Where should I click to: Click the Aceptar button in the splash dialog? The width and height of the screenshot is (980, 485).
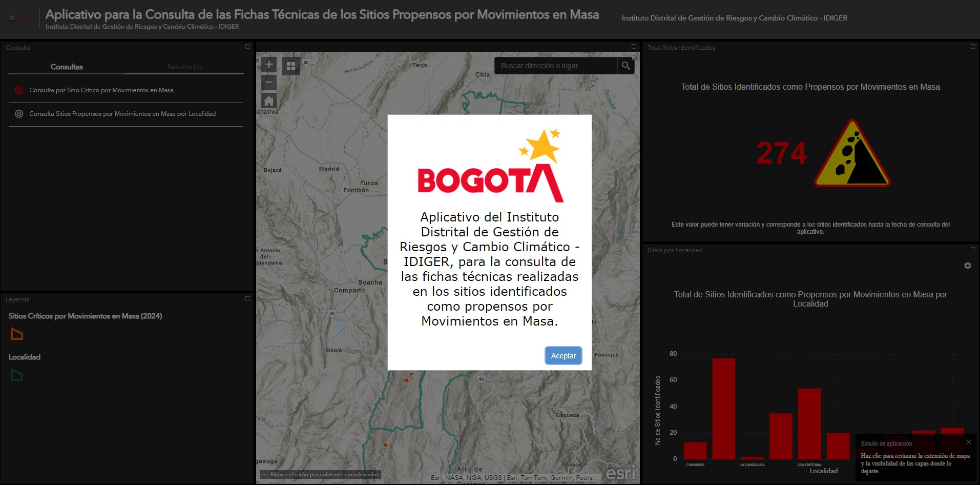click(x=563, y=355)
